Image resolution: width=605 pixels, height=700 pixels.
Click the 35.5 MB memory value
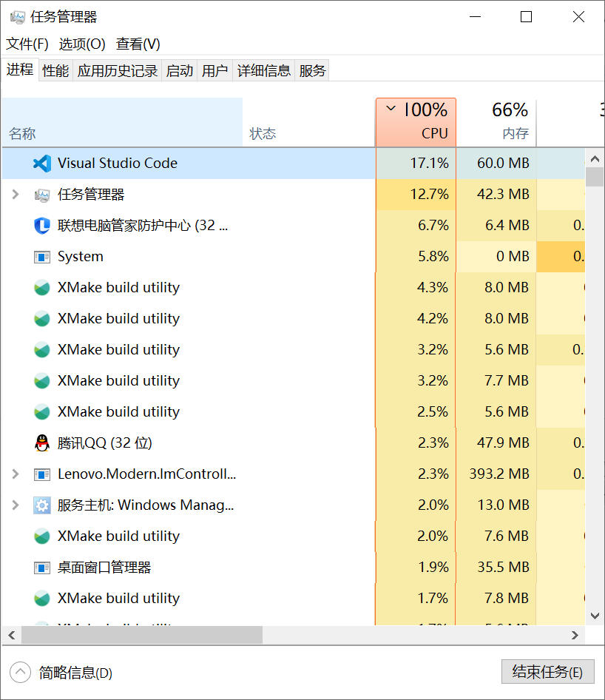(x=503, y=567)
